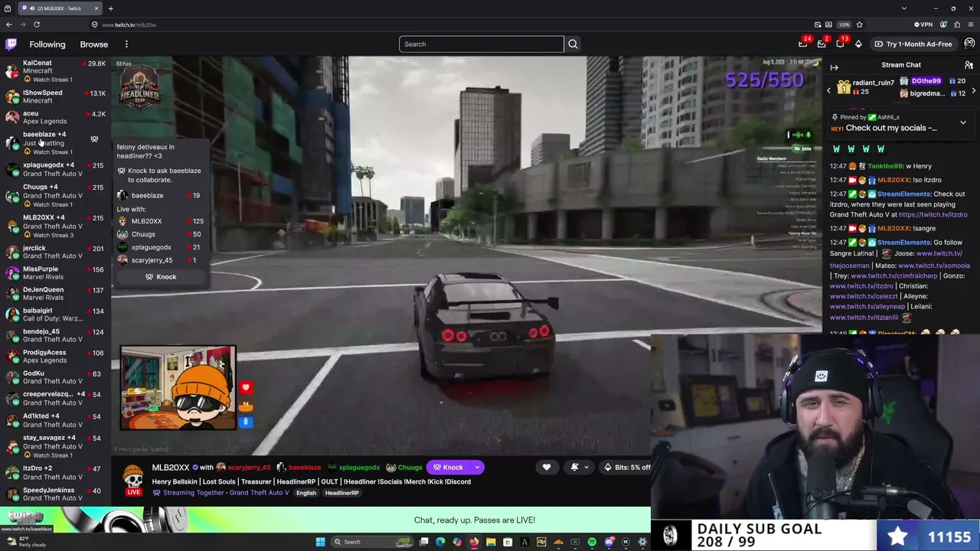Open the twitch.tv/itzdro chat link
This screenshot has width=980, height=551.
933,215
